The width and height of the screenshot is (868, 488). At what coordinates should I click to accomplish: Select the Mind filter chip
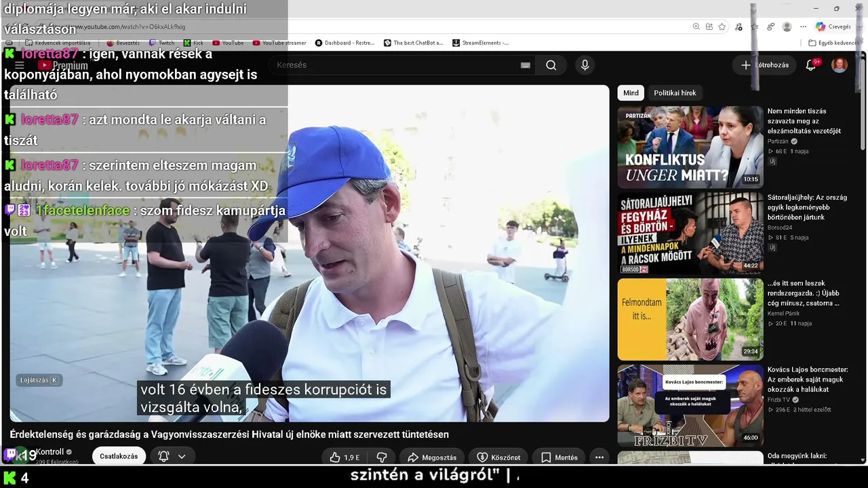pyautogui.click(x=631, y=93)
